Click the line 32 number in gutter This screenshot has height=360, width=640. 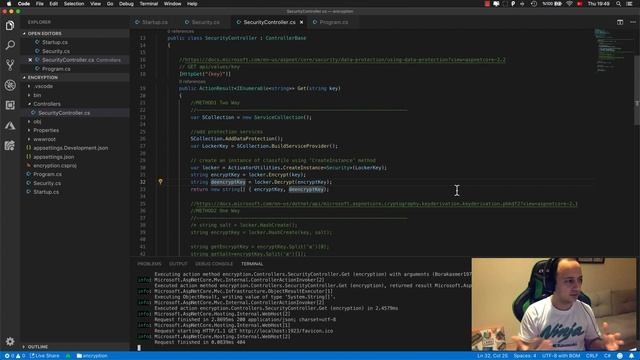point(143,182)
